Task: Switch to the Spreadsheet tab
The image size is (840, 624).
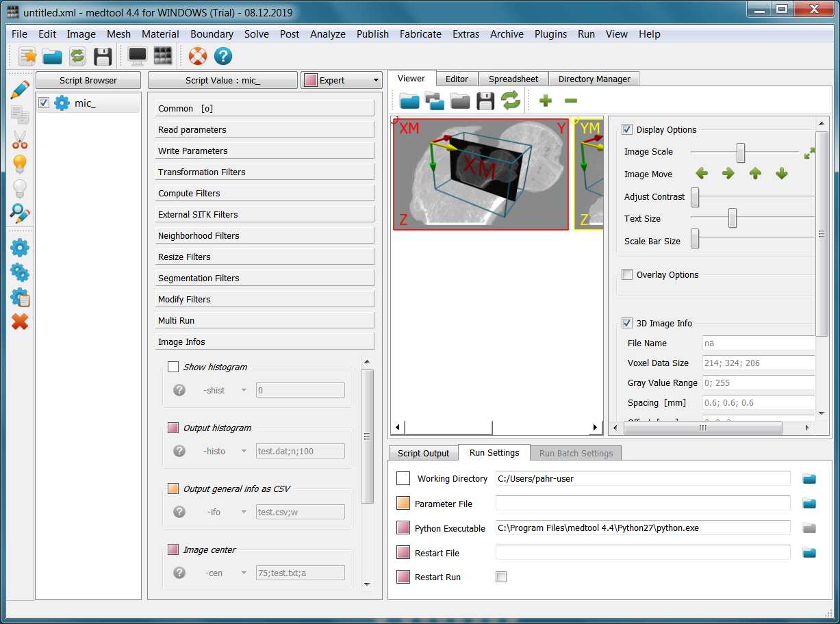Action: point(513,79)
